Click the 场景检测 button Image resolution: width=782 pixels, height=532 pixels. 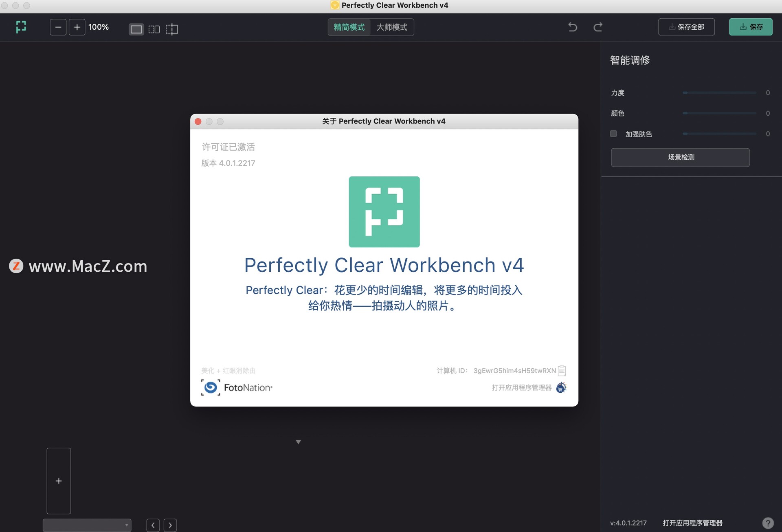pyautogui.click(x=680, y=157)
